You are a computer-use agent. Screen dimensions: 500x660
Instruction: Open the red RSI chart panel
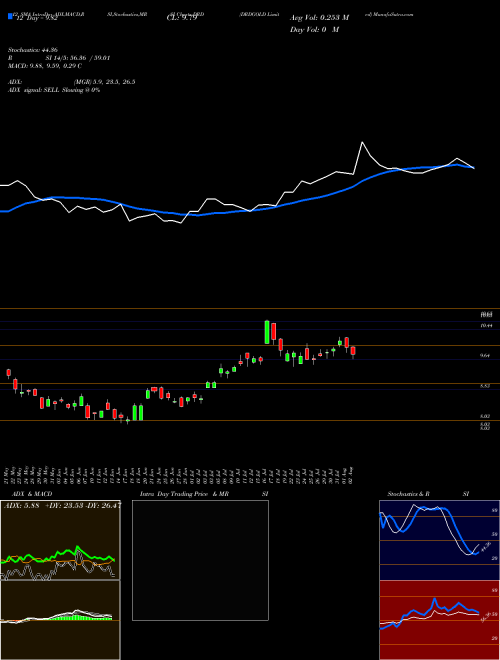tap(439, 620)
